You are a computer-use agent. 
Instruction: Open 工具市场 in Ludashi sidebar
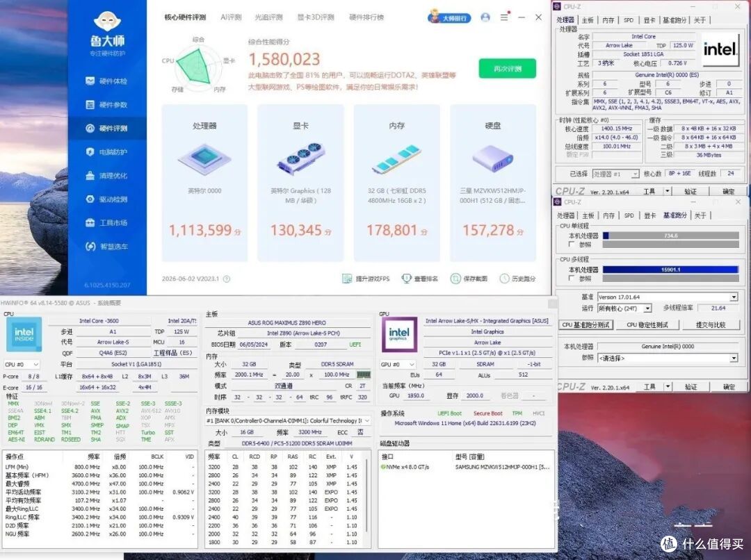106,222
